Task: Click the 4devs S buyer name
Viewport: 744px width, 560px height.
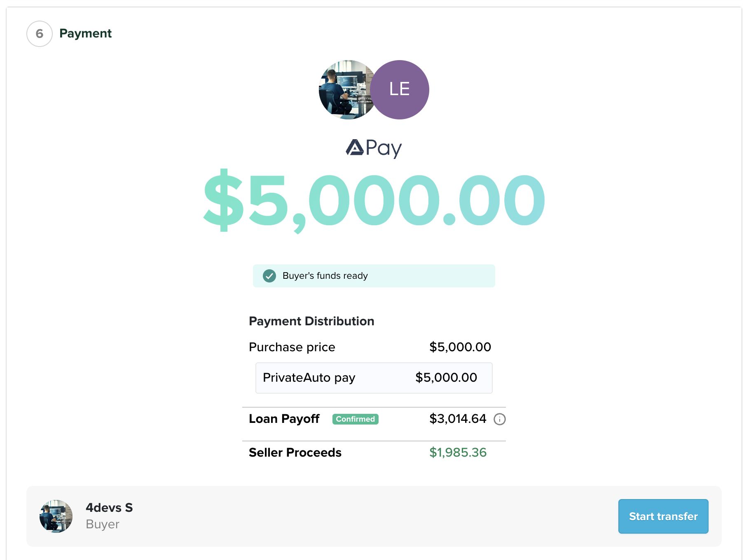Action: [109, 508]
